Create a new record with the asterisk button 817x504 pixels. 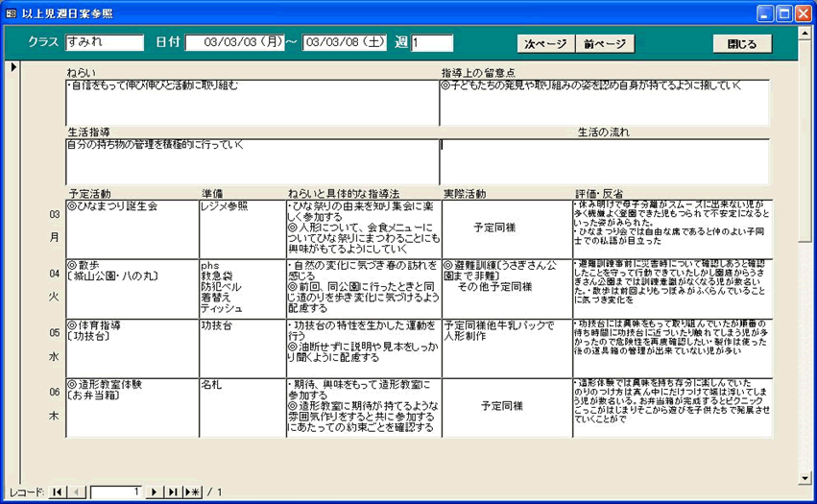click(x=192, y=492)
